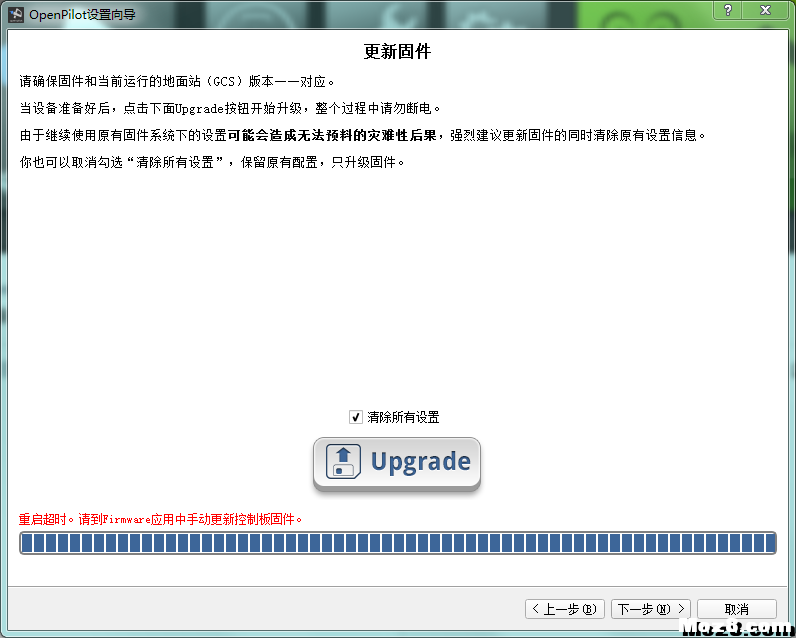Screen dimensions: 796x638
Task: Click the Upgrade firmware button
Action: [x=396, y=463]
